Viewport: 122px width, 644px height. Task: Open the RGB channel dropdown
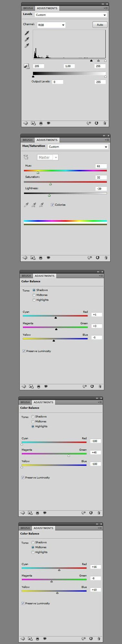[x=51, y=25]
